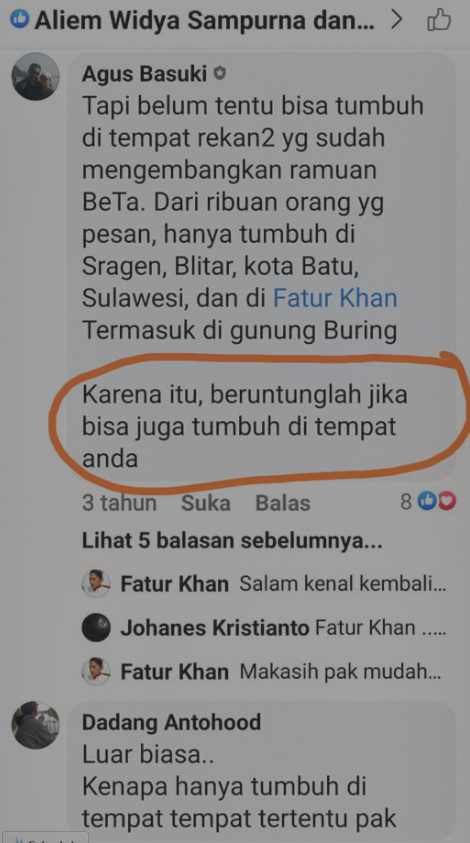Tap the thumbs-up like icon at top right
470x843 pixels.
pyautogui.click(x=438, y=21)
